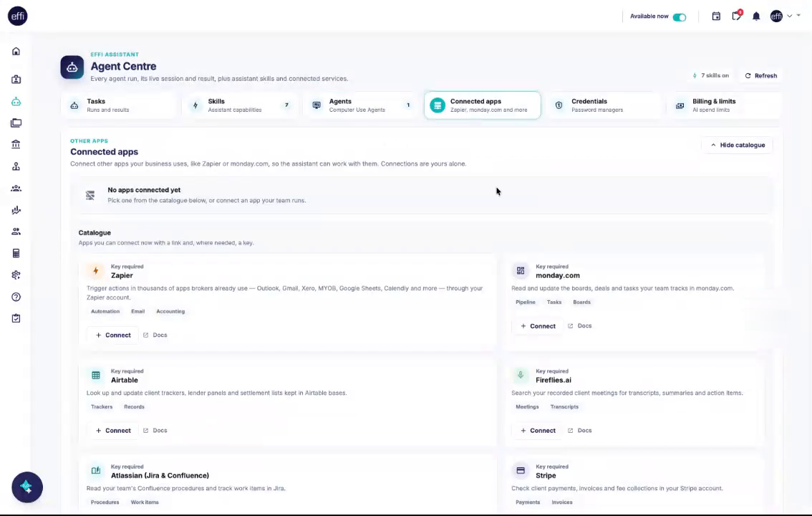
Task: Open the calendar icon in header
Action: tap(716, 16)
